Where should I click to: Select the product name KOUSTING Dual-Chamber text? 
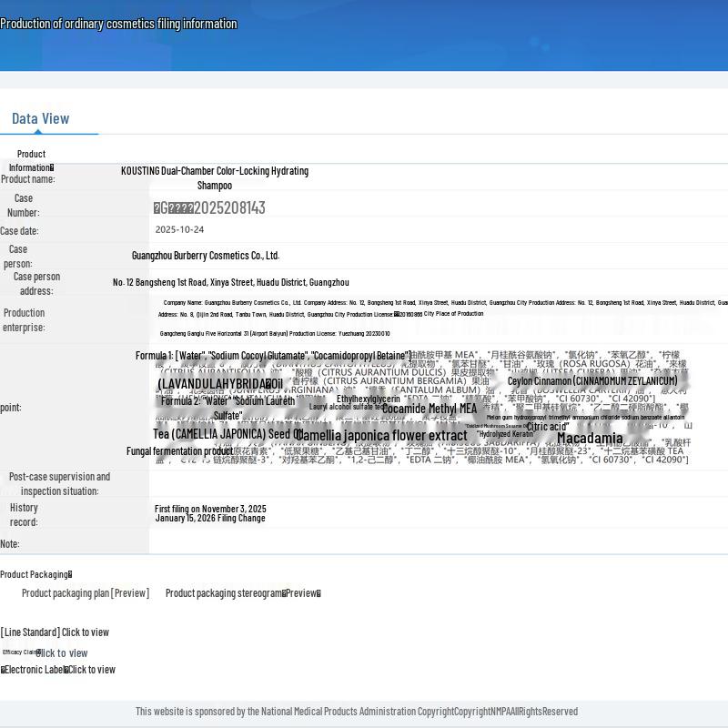[215, 177]
